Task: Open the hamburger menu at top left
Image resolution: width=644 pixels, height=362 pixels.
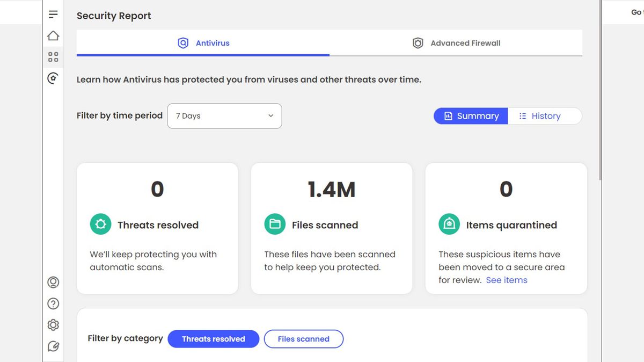Action: (x=53, y=14)
